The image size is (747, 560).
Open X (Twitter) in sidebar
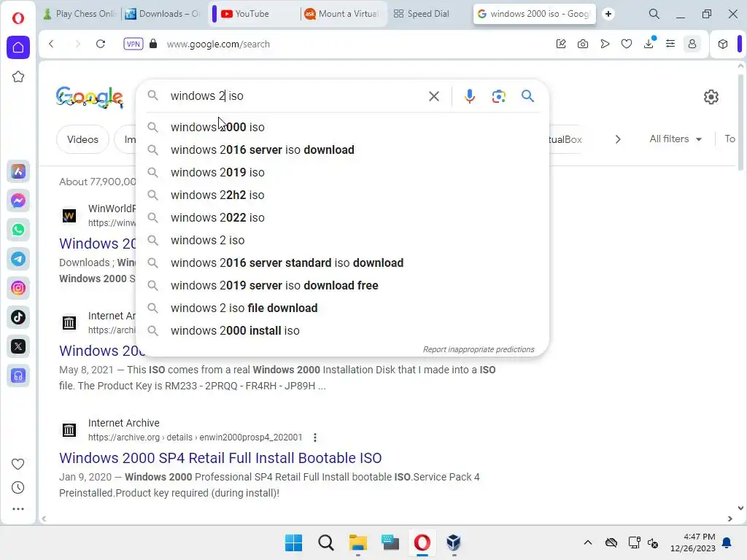(18, 346)
